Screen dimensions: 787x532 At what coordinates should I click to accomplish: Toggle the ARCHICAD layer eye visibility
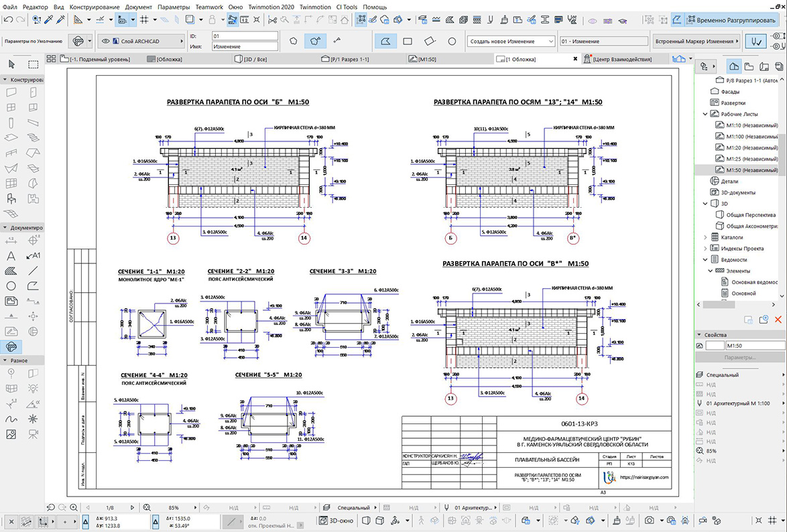(x=106, y=41)
